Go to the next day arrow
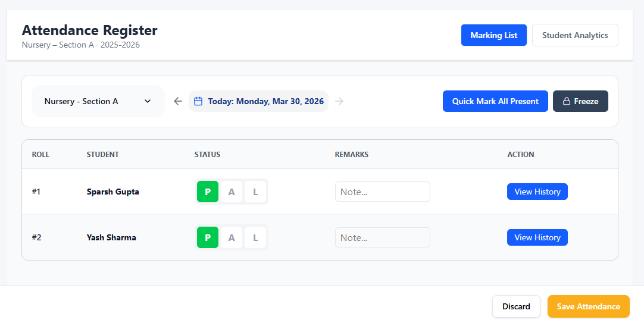Image resolution: width=644 pixels, height=326 pixels. [339, 101]
